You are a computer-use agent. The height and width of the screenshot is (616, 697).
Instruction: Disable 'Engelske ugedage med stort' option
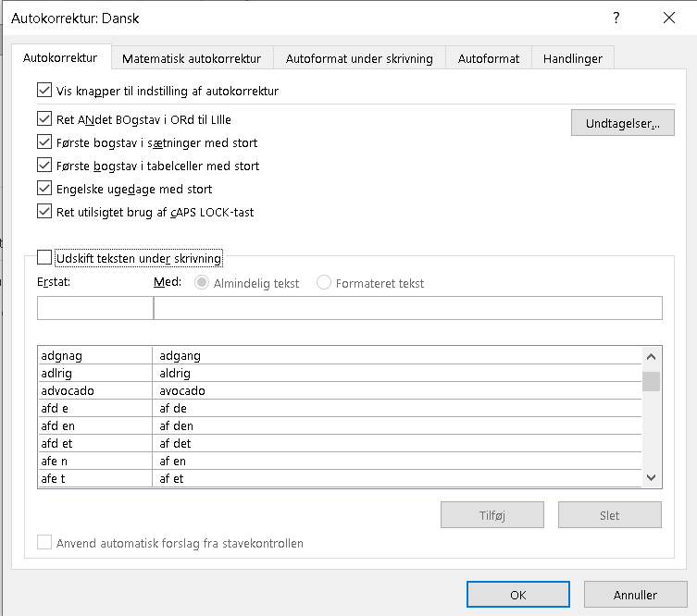44,189
